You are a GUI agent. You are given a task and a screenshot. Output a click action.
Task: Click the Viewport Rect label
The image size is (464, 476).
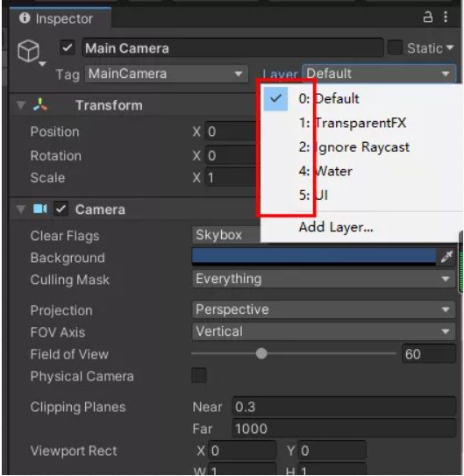point(74,451)
